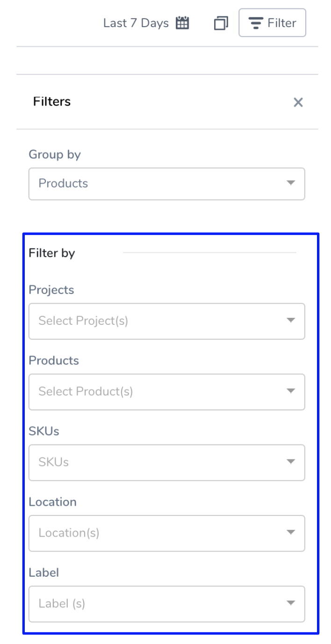The height and width of the screenshot is (644, 331).
Task: Click the Projects dropdown arrow
Action: pos(291,321)
